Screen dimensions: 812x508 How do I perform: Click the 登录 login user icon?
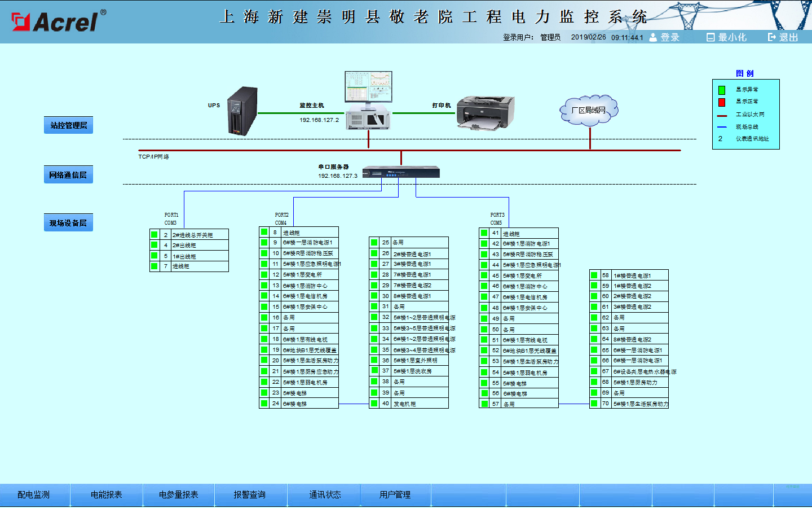[653, 37]
